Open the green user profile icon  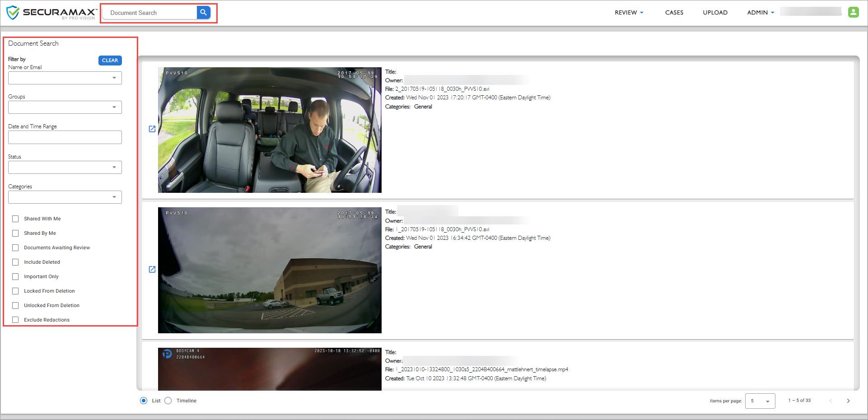click(x=853, y=12)
